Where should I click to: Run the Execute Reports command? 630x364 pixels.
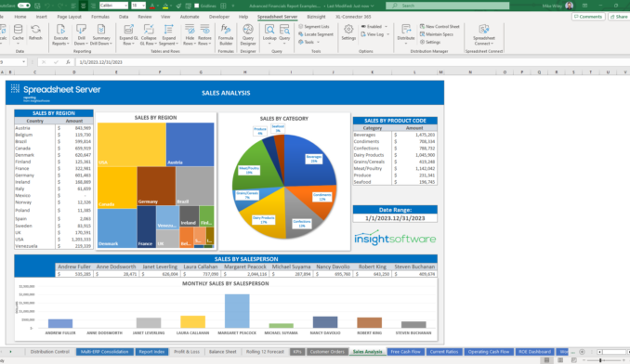coord(60,34)
